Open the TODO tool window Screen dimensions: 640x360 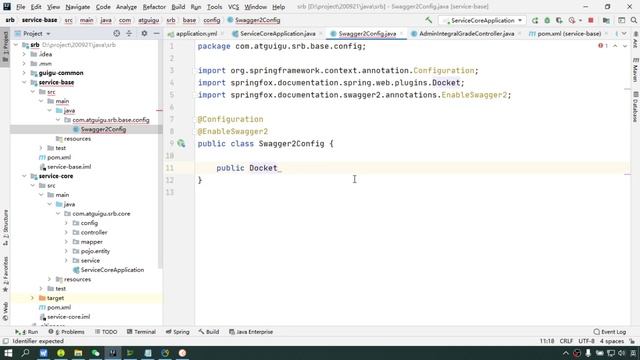pos(106,332)
